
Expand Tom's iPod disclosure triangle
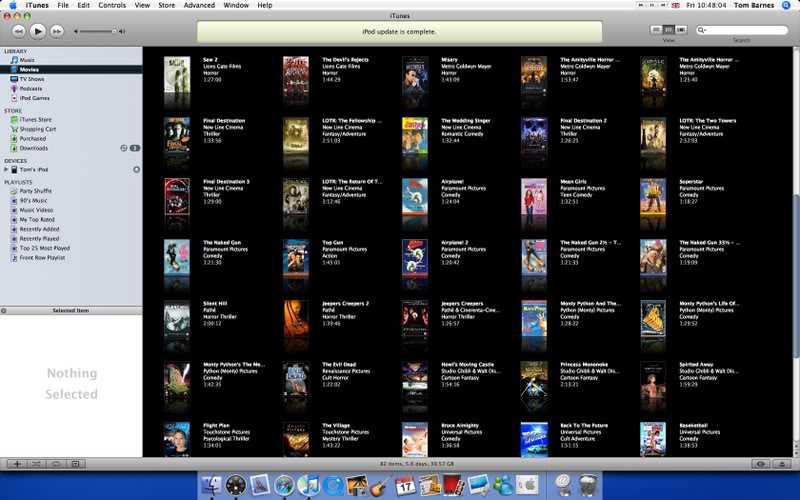click(6, 169)
